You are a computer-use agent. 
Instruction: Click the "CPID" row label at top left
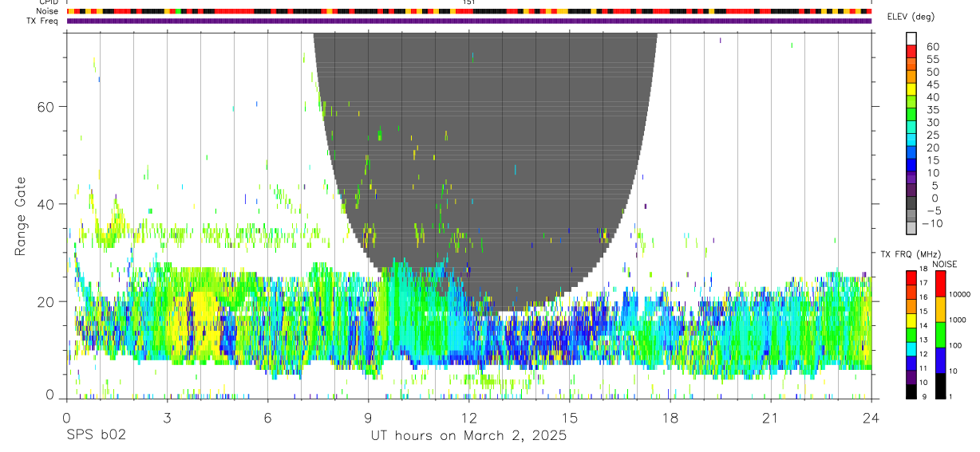50,2
